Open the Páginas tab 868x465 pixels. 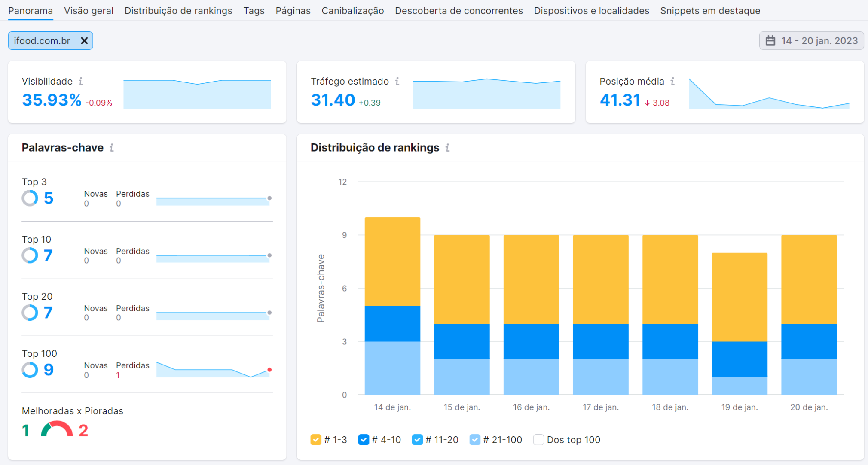point(293,11)
